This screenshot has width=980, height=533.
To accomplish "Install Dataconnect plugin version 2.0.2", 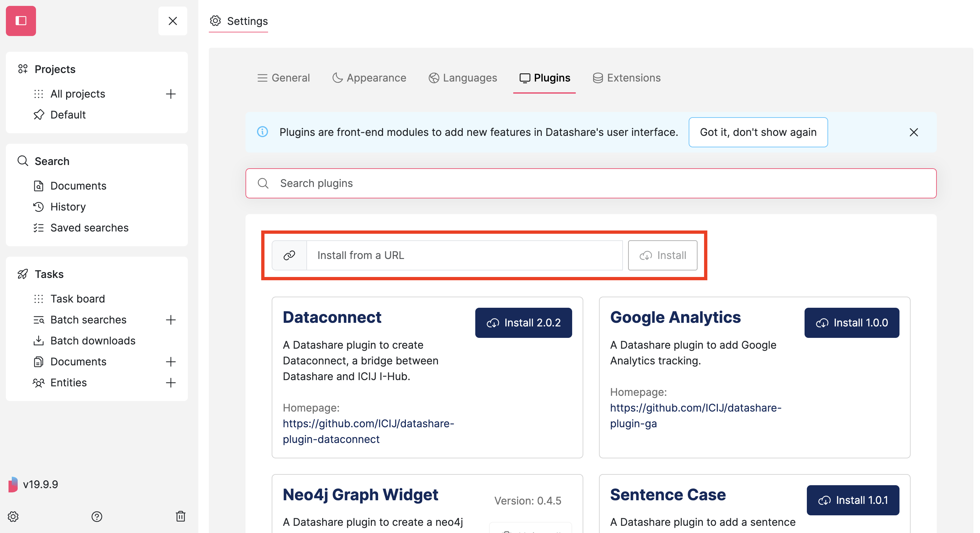I will coord(523,322).
